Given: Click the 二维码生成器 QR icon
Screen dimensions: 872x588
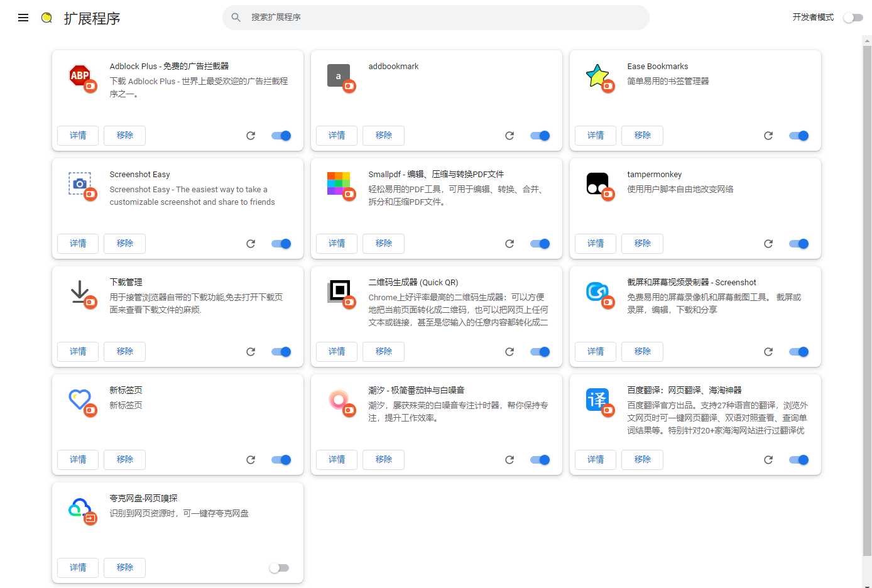Looking at the screenshot, I should point(339,291).
